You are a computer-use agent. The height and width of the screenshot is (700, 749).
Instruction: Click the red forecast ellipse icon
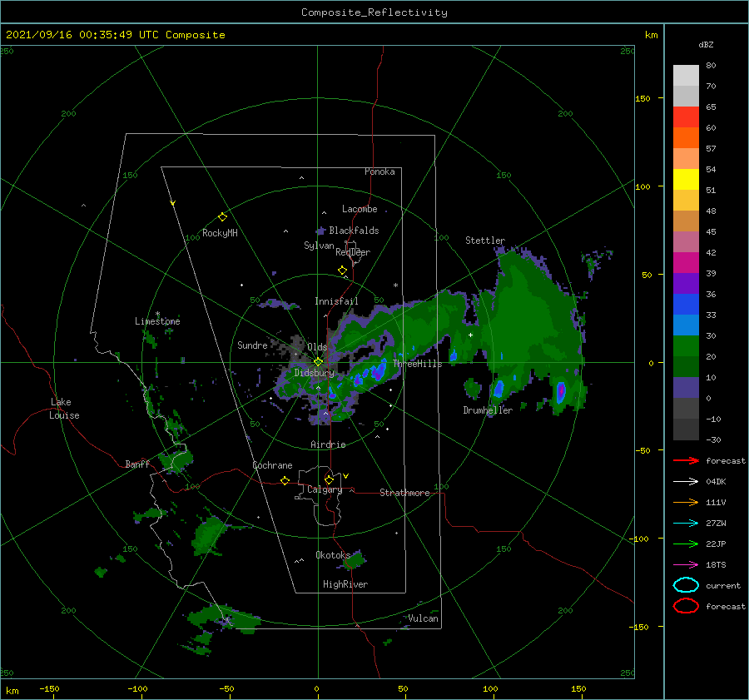tap(686, 606)
